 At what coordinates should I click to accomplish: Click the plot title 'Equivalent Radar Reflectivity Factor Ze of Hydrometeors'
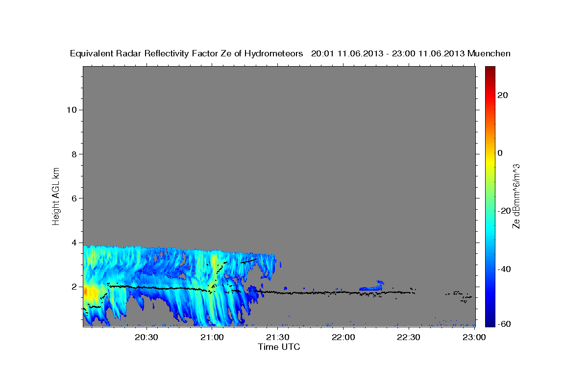click(187, 53)
